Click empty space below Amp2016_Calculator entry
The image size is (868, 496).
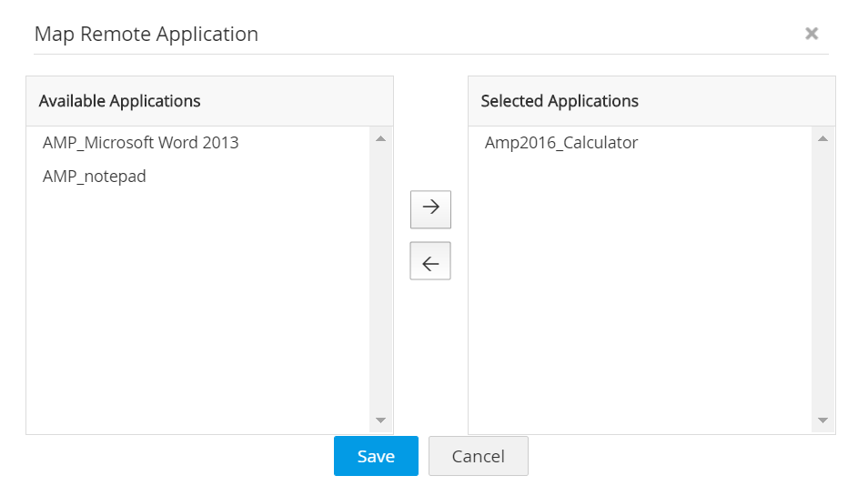(639, 291)
